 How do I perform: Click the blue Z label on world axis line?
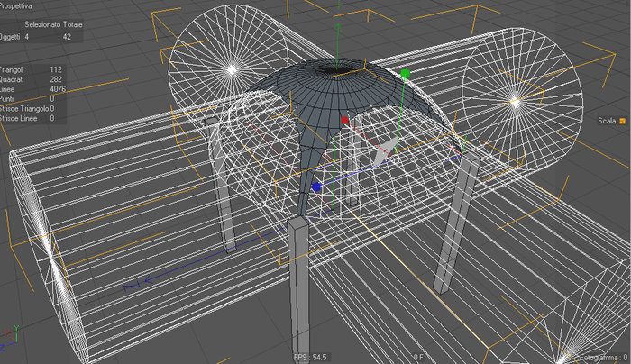tap(132, 287)
